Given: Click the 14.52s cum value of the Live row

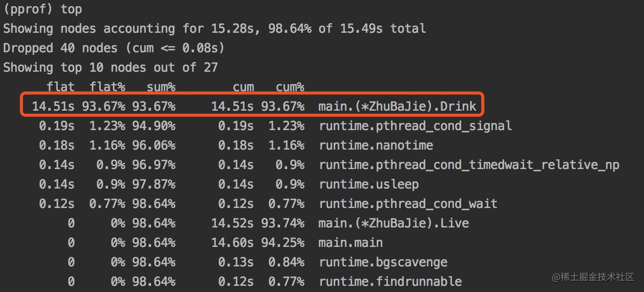Looking at the screenshot, I should (232, 223).
